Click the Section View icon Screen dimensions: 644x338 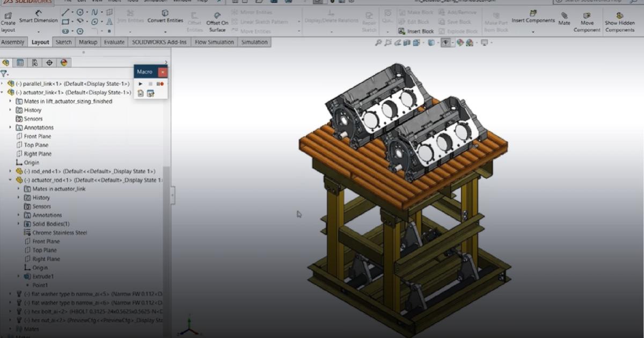pyautogui.click(x=408, y=42)
